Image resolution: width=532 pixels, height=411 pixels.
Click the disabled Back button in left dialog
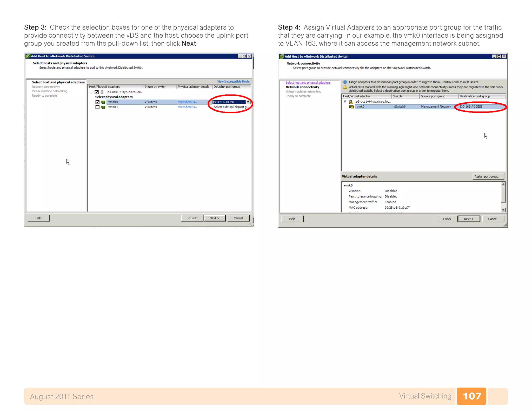[192, 218]
